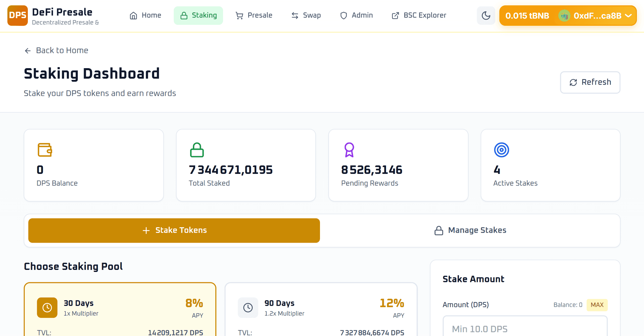This screenshot has width=644, height=336.
Task: Click the green lock icon on Total Staked
Action: point(197,150)
